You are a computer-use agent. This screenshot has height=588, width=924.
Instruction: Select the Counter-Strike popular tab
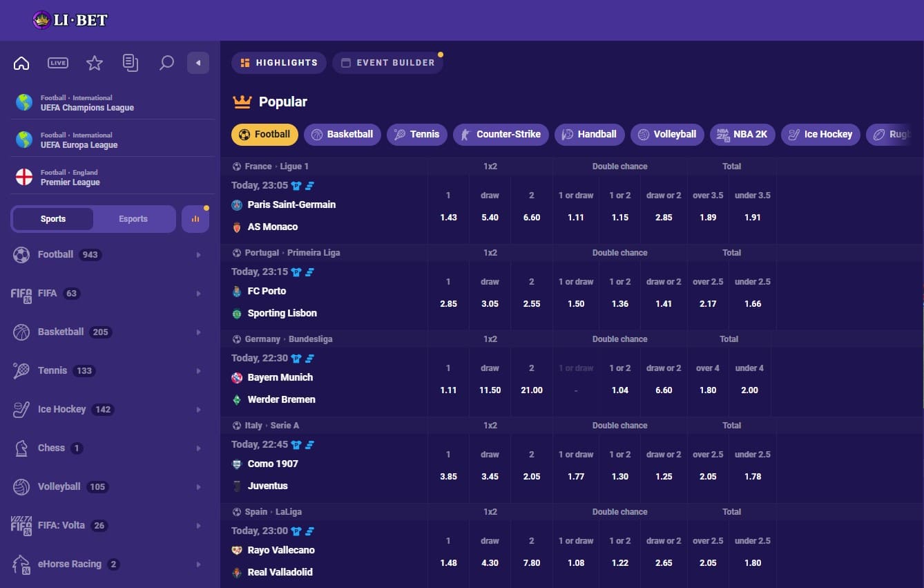click(501, 135)
